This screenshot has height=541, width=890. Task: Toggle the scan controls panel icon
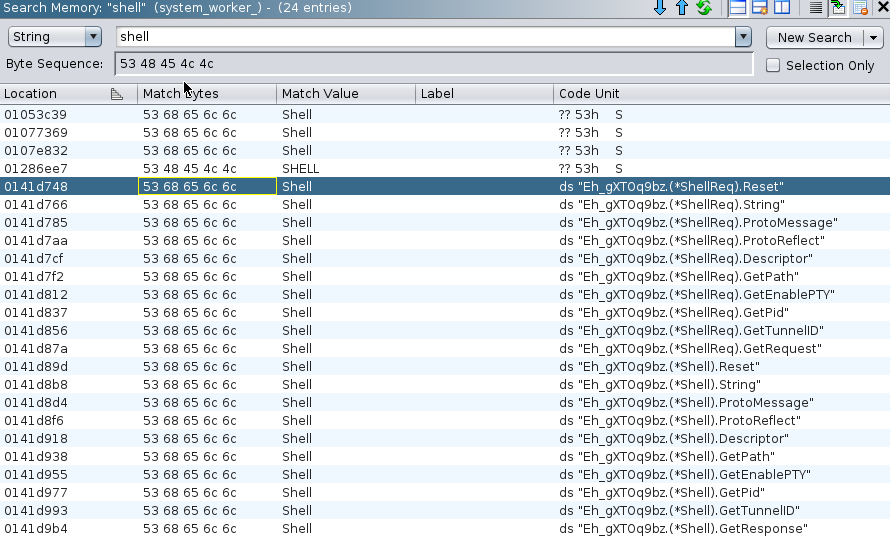(759, 7)
